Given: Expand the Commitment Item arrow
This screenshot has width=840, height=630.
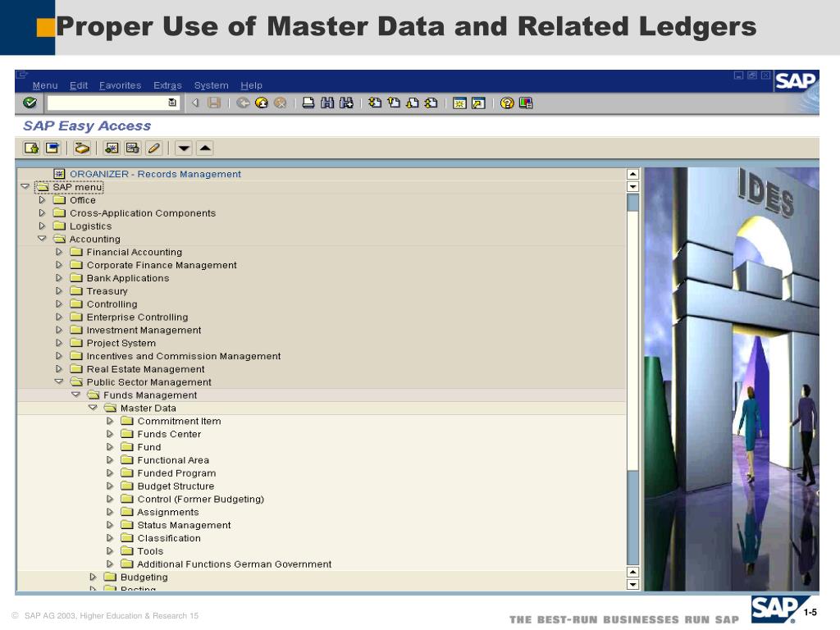Looking at the screenshot, I should point(110,421).
